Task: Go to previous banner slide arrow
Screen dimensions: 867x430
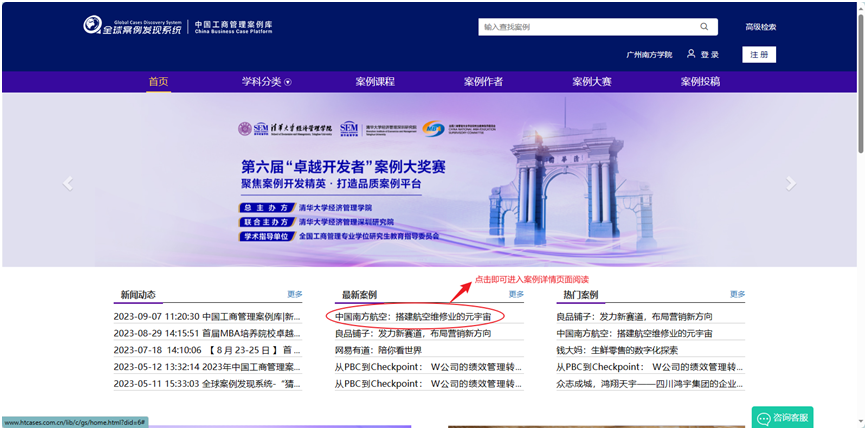Action: click(68, 183)
